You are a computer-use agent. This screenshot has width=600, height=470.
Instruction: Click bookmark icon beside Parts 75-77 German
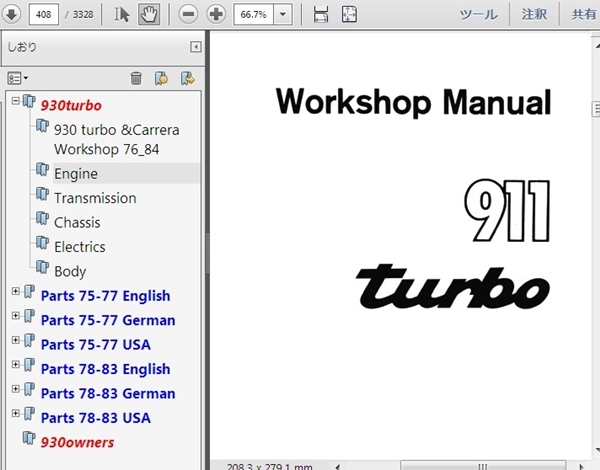coord(29,316)
